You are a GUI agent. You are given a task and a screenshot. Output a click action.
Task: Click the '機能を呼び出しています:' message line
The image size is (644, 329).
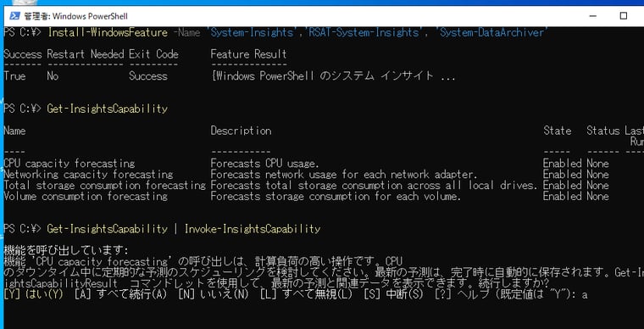click(x=66, y=250)
